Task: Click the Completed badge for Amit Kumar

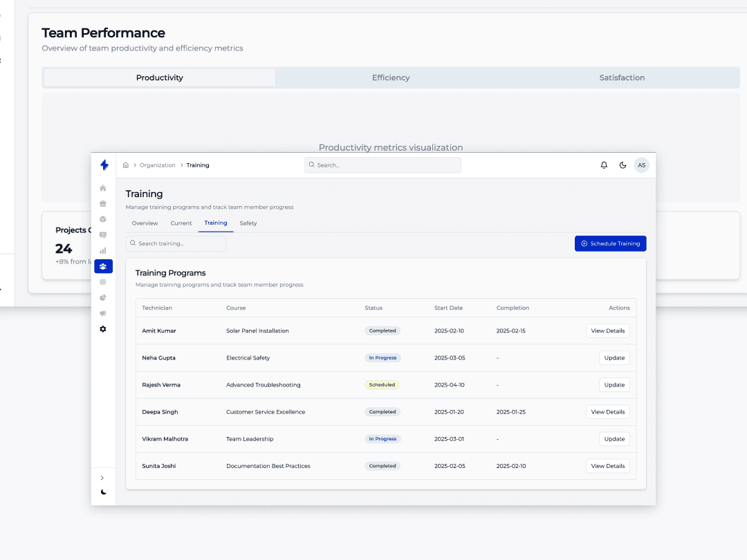Action: [382, 331]
